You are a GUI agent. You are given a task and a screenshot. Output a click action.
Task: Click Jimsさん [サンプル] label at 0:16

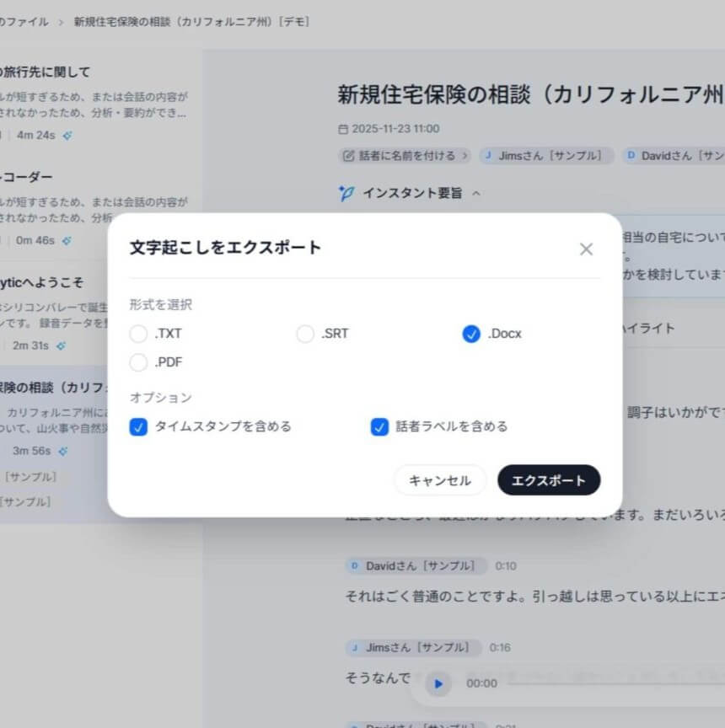tap(413, 647)
